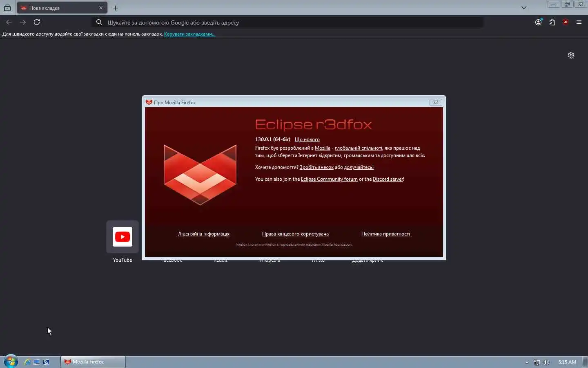
Task: Follow the Mozilla link in the dialog
Action: click(x=323, y=148)
